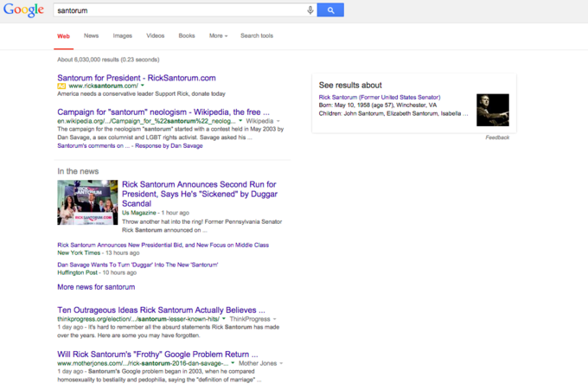Select the Web tab
Image resolution: width=588 pixels, height=390 pixels.
(x=63, y=36)
